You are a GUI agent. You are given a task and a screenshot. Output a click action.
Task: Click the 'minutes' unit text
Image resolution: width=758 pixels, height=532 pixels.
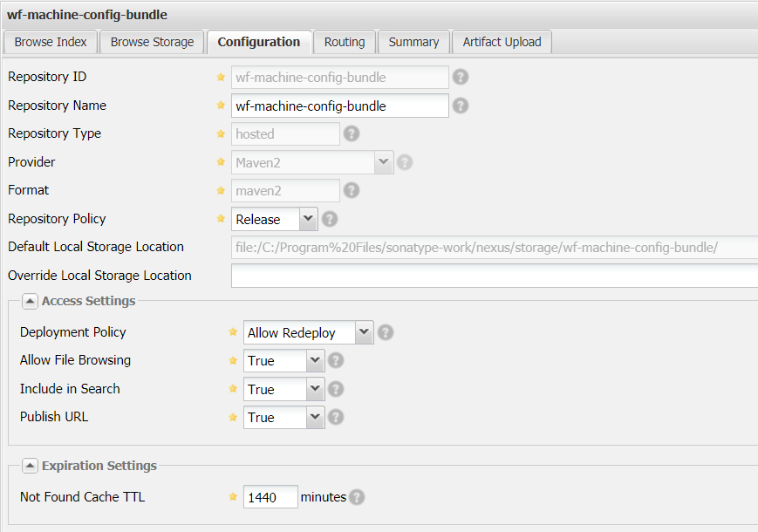pyautogui.click(x=323, y=497)
